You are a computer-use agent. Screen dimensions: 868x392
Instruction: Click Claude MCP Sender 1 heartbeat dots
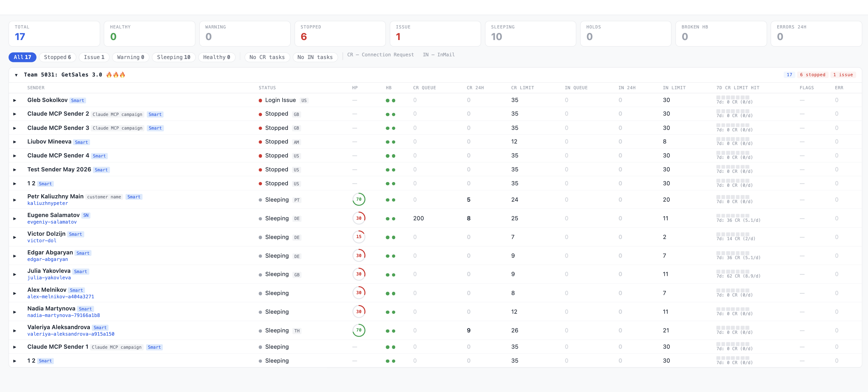point(390,347)
